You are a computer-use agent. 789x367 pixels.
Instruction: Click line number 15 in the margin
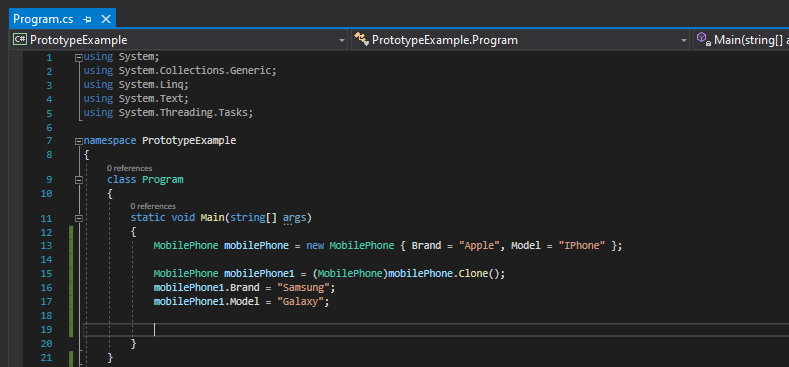46,274
